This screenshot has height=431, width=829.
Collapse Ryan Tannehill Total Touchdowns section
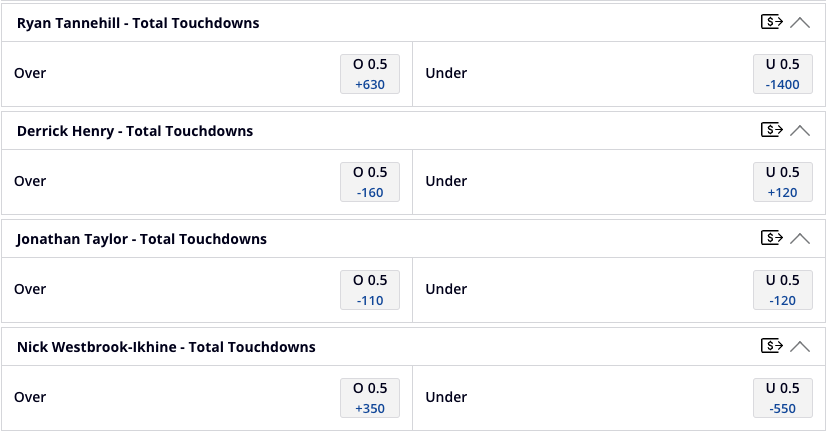click(800, 23)
